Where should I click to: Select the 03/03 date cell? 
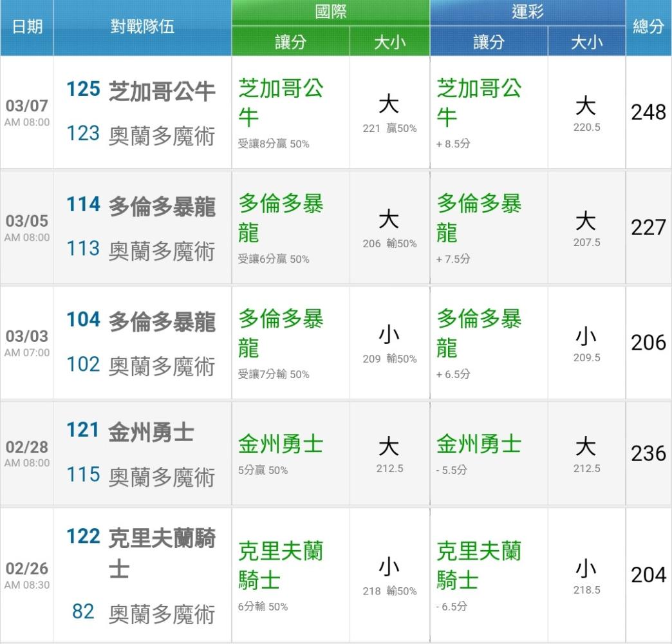pyautogui.click(x=26, y=343)
